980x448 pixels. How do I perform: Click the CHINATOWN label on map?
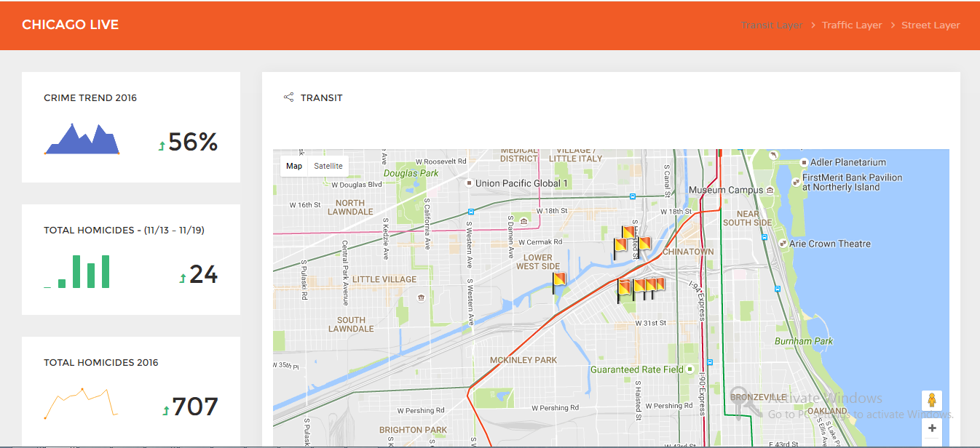(x=687, y=252)
